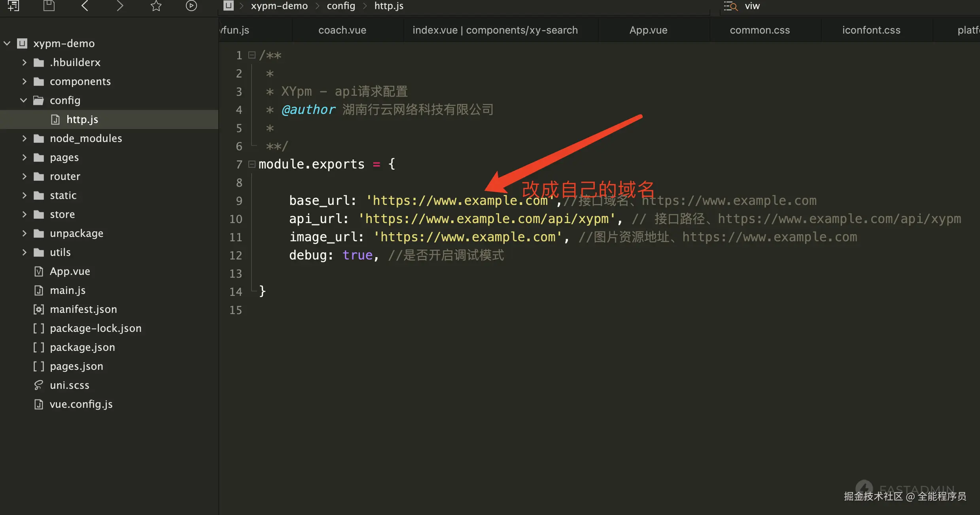
Task: Click config in the breadcrumb path
Action: pyautogui.click(x=341, y=6)
